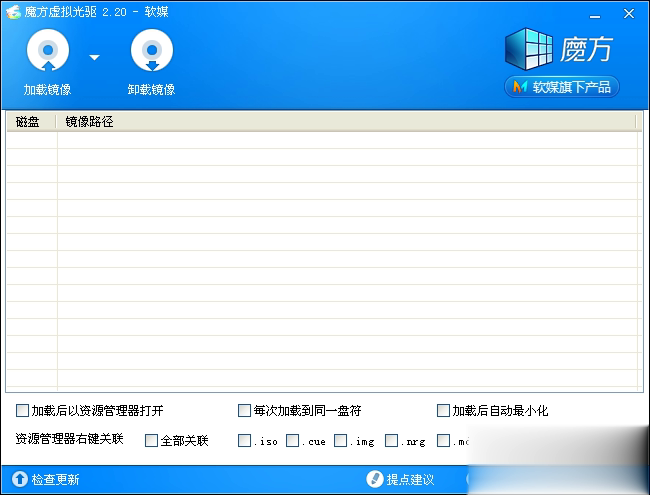Minimize the 魔方虚拟光驱 window
The image size is (650, 496).
click(595, 16)
